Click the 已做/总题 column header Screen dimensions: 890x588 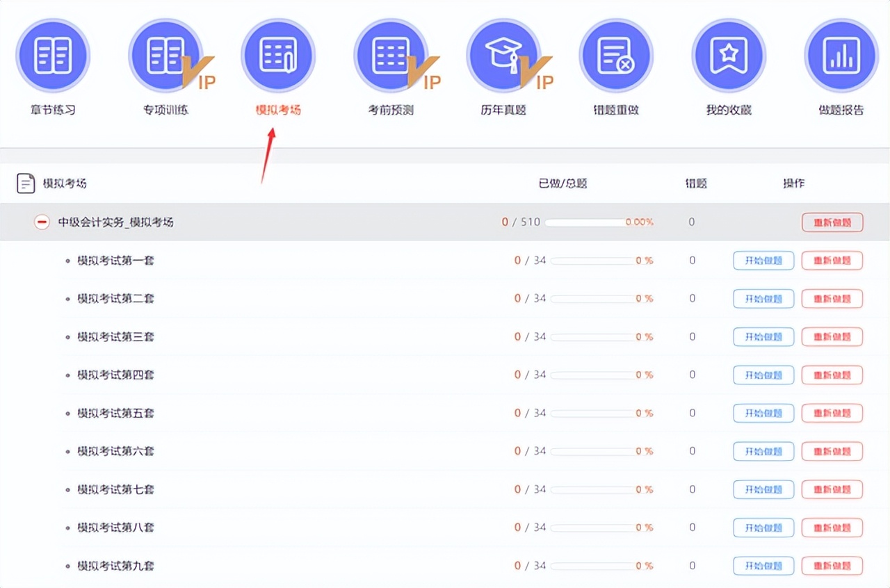(x=562, y=183)
